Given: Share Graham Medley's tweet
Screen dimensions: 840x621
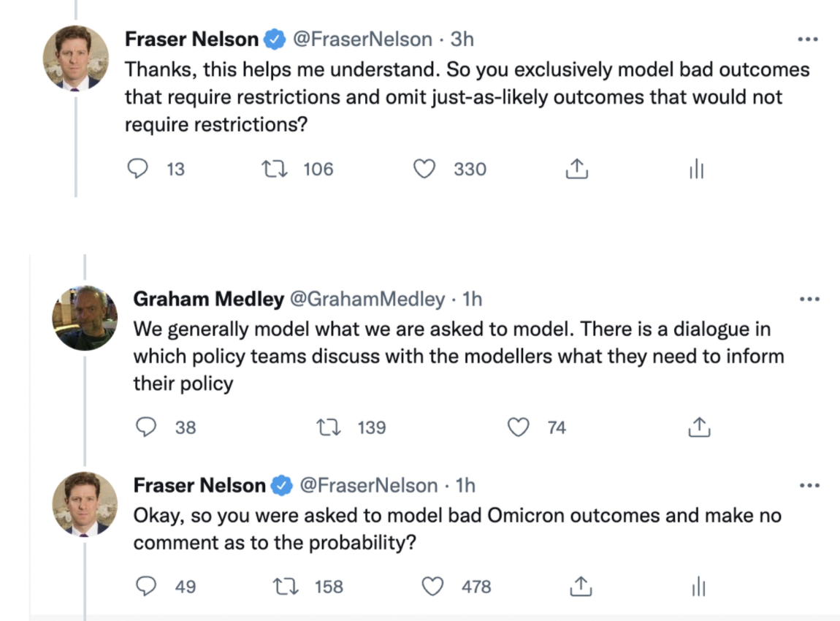Looking at the screenshot, I should pos(700,427).
